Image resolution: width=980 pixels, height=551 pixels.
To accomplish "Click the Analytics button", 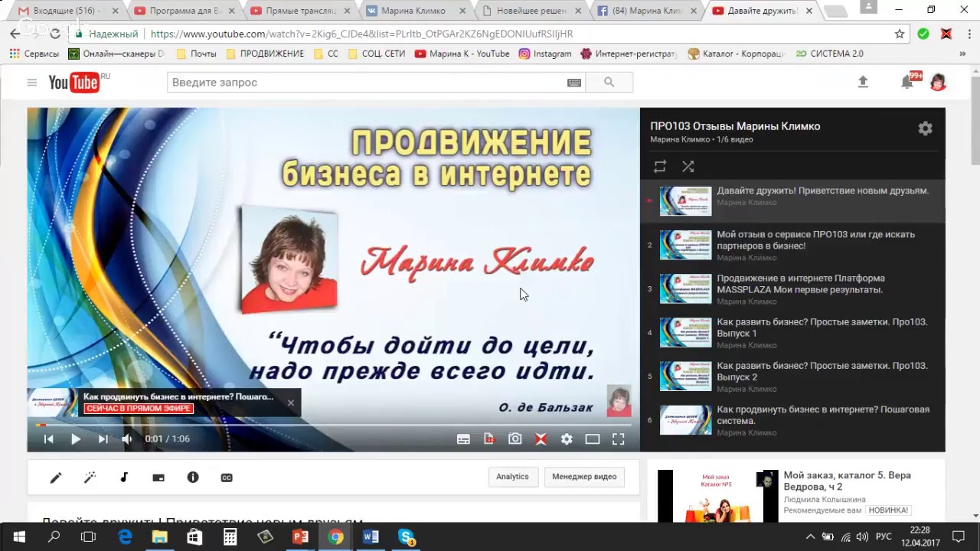I will click(x=512, y=477).
